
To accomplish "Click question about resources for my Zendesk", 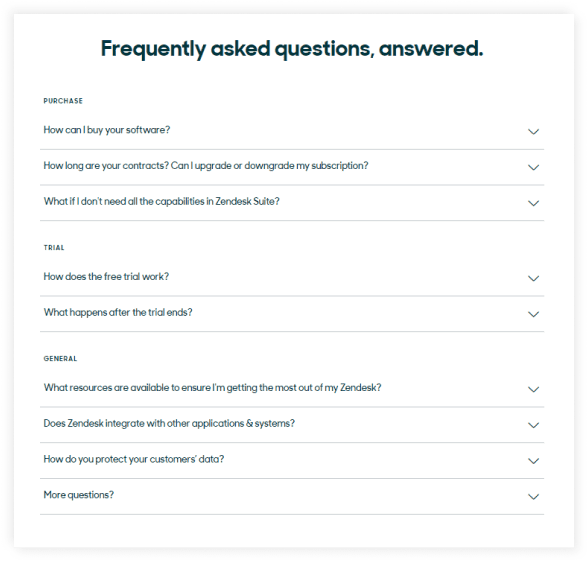I will [212, 388].
